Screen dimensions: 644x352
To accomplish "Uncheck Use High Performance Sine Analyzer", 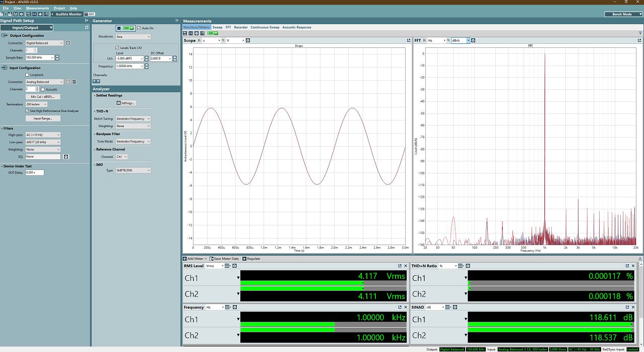I will pyautogui.click(x=27, y=111).
